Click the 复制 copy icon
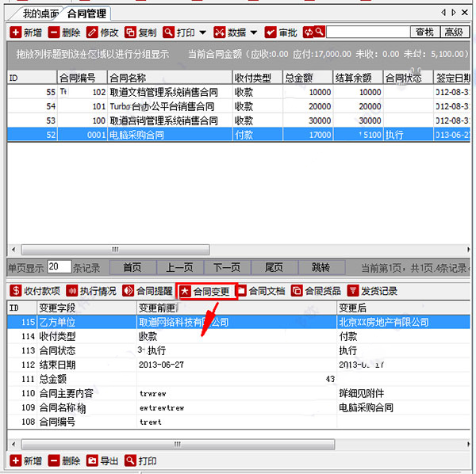The image size is (476, 474). point(131,32)
